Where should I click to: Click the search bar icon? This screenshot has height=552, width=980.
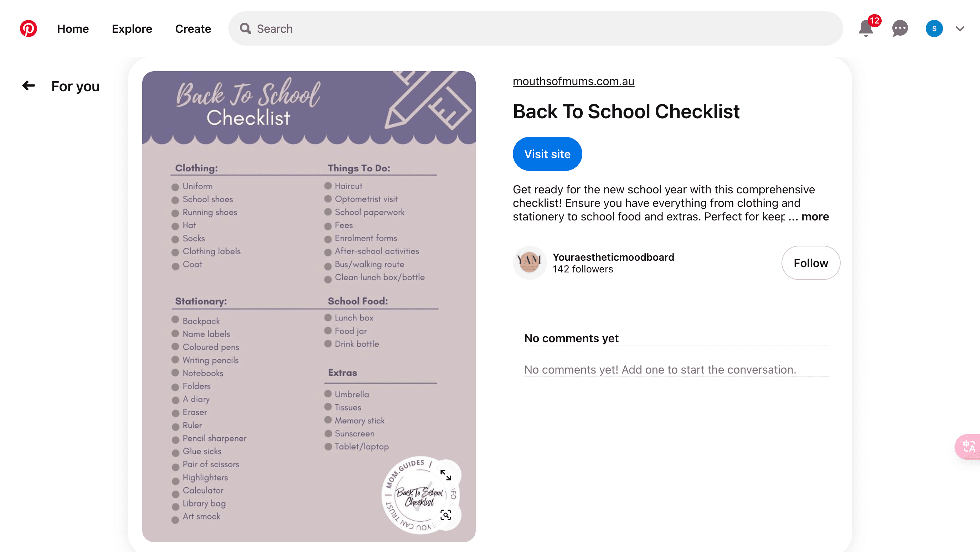[x=246, y=28]
